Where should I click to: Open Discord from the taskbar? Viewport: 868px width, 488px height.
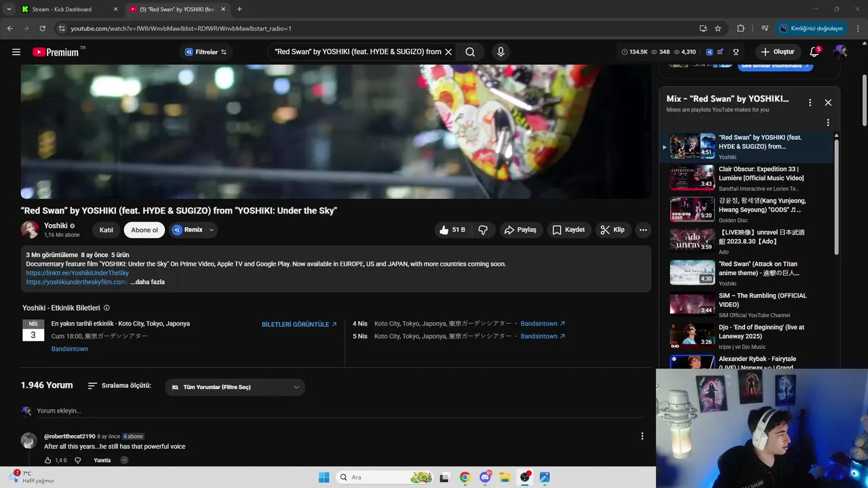click(x=486, y=477)
